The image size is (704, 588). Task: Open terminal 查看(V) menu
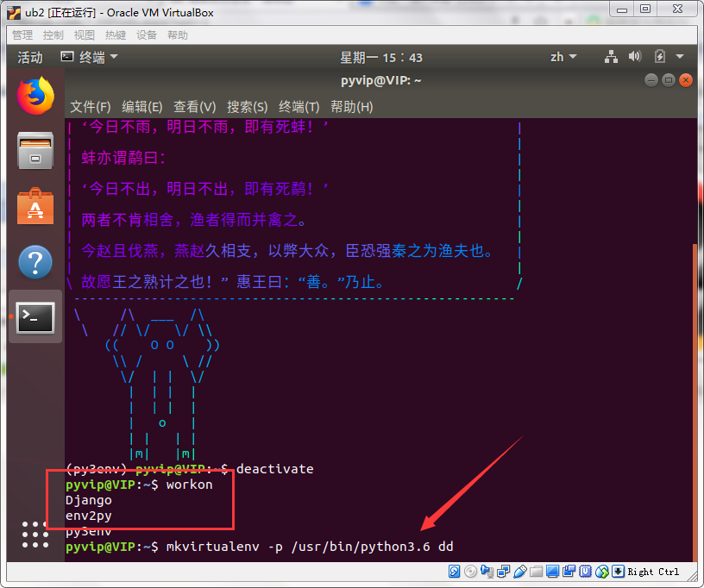pyautogui.click(x=195, y=107)
